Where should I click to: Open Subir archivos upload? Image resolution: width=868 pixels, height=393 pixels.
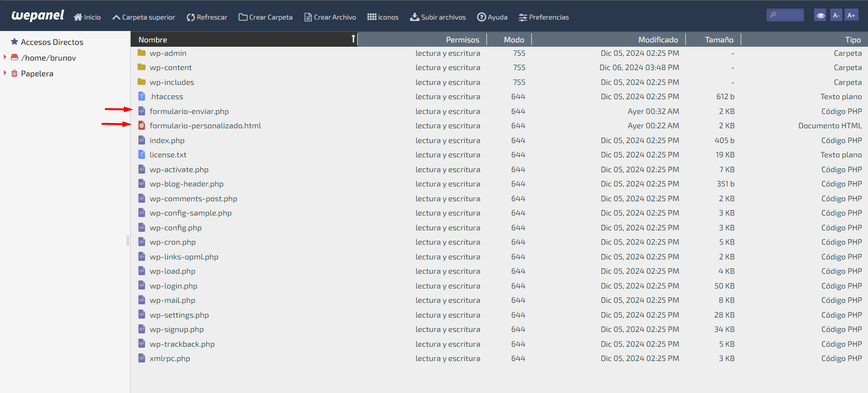click(438, 17)
